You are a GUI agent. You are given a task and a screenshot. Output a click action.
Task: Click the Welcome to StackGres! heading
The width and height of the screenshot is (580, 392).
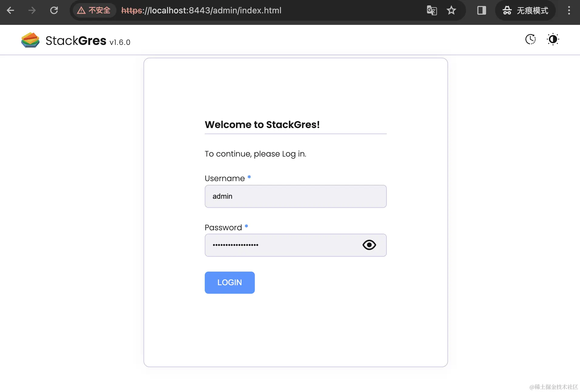coord(262,124)
